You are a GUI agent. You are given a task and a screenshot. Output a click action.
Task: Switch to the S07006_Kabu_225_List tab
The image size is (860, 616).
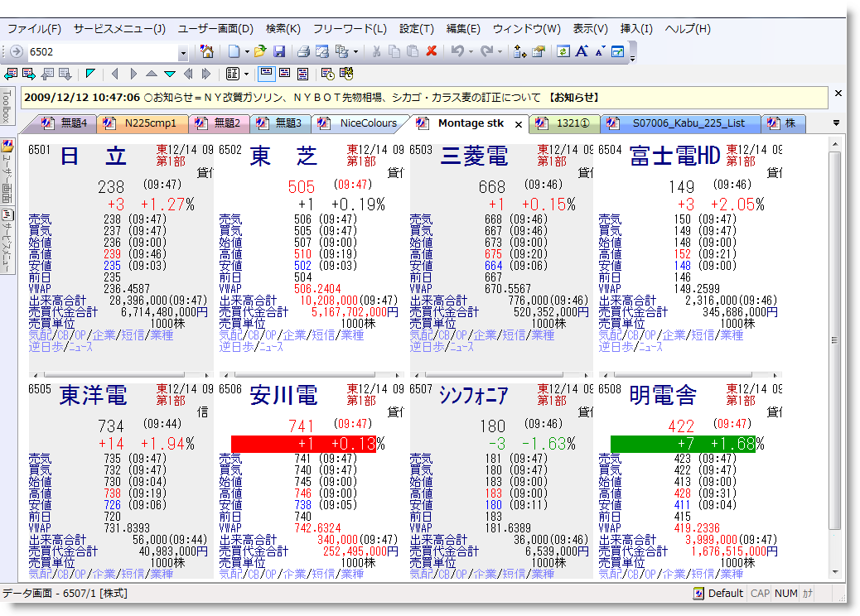click(x=683, y=123)
